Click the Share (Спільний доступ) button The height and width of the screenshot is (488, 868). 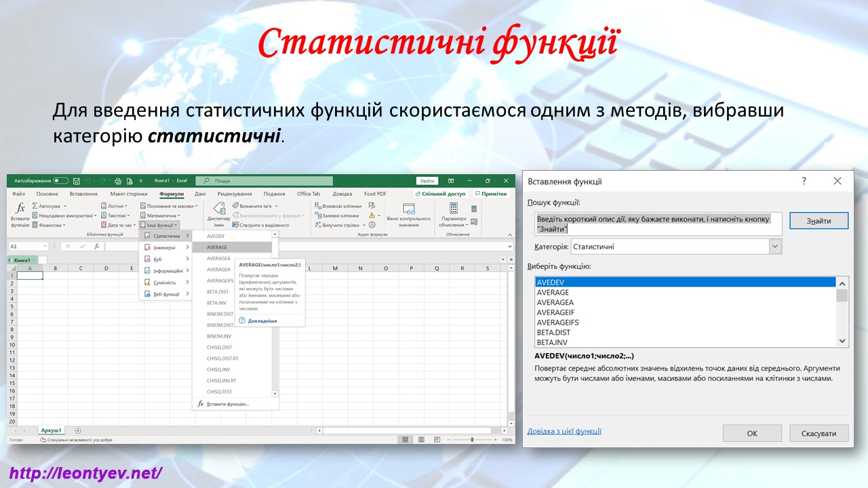tap(441, 194)
